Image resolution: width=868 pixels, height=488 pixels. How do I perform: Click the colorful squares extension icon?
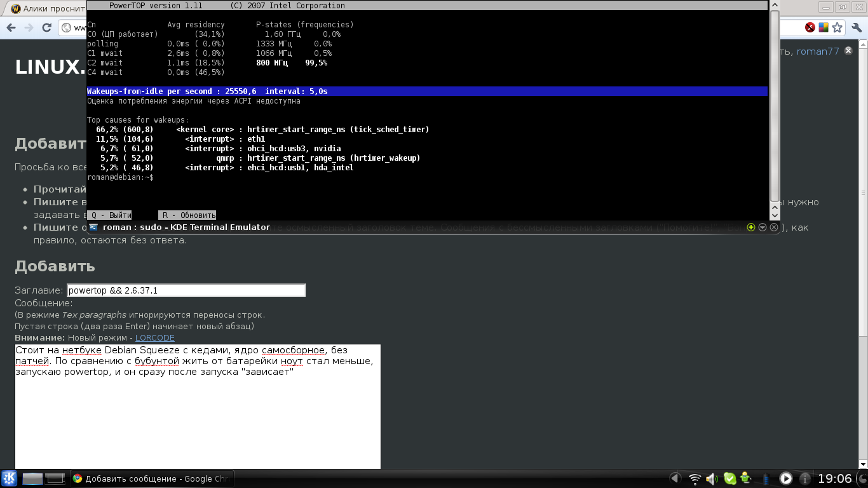click(x=823, y=28)
